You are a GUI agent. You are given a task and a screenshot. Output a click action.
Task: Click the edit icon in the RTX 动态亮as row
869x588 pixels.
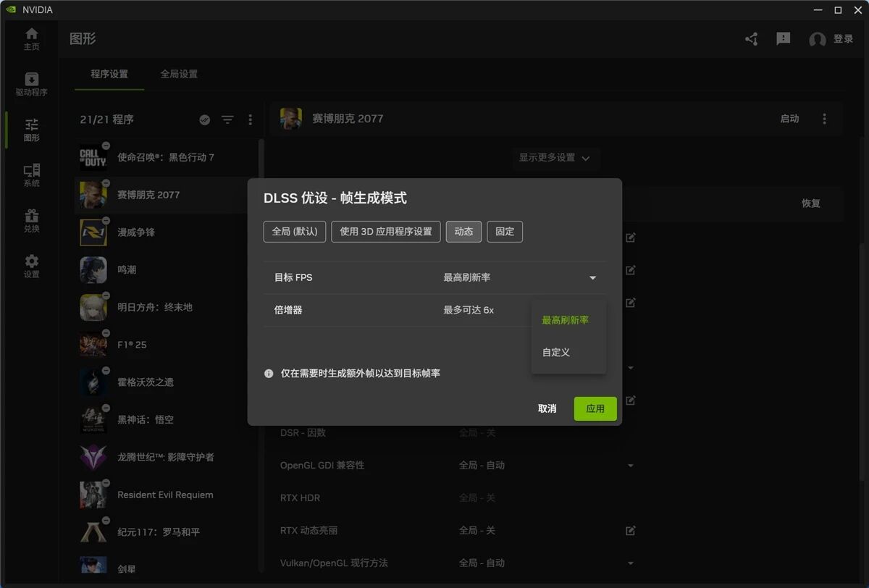coord(630,530)
